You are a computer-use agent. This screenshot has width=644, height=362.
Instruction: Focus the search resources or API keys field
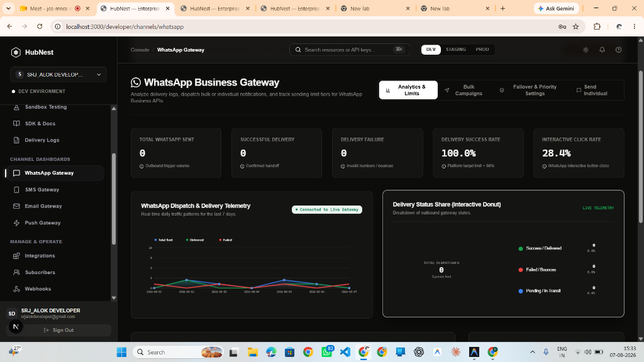(350, 50)
